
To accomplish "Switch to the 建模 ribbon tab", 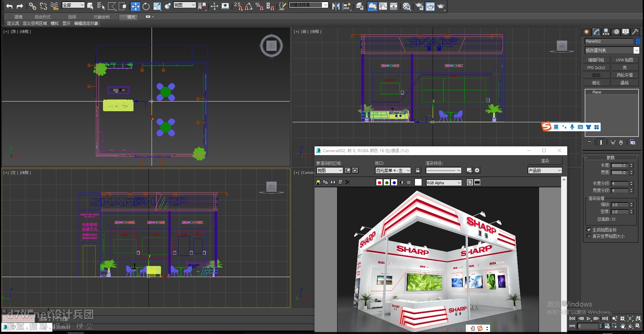I will pos(18,17).
